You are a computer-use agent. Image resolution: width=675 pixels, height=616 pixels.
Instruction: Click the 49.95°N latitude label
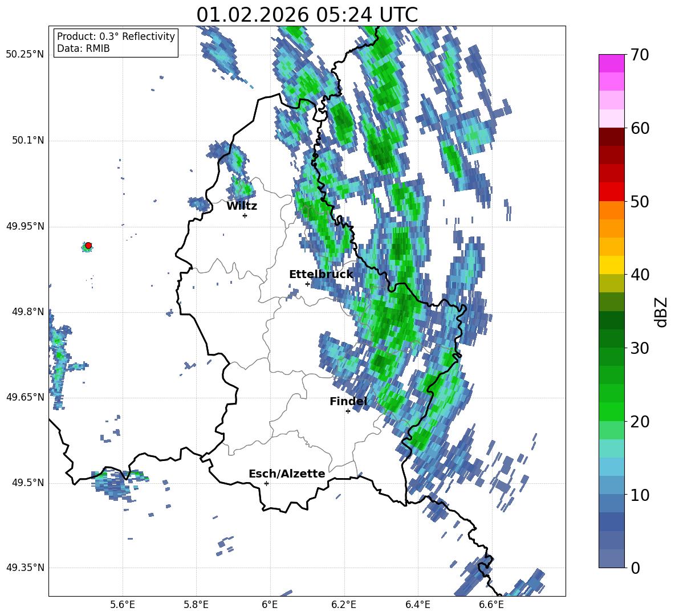coord(25,226)
